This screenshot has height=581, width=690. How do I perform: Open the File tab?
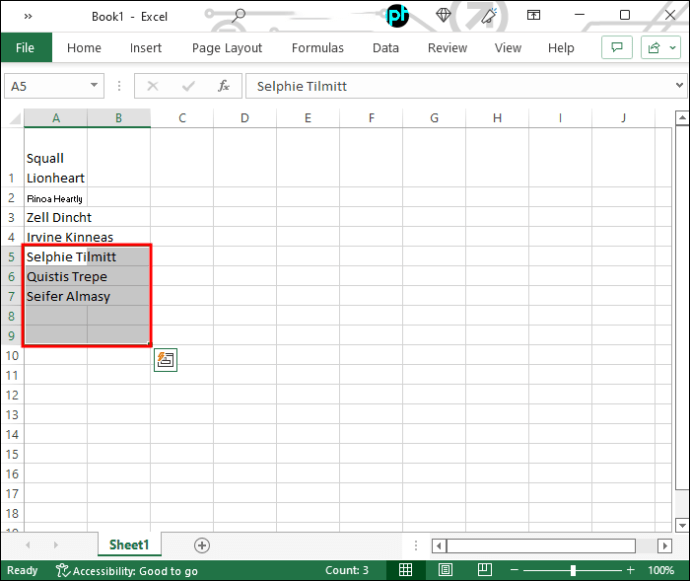[25, 48]
